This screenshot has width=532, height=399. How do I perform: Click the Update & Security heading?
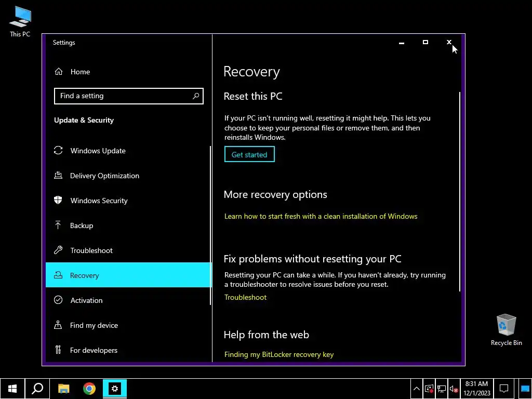point(84,120)
